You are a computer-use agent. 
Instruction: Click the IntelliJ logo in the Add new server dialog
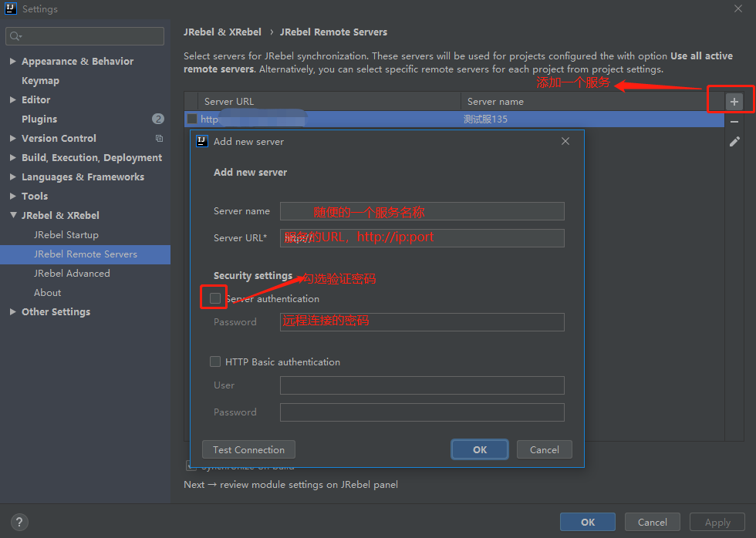202,141
